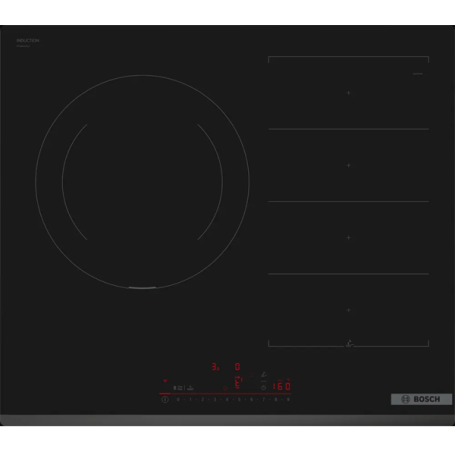Image resolution: width=455 pixels, height=455 pixels.
Task: Select the zone display showing 3
Action: 215,367
